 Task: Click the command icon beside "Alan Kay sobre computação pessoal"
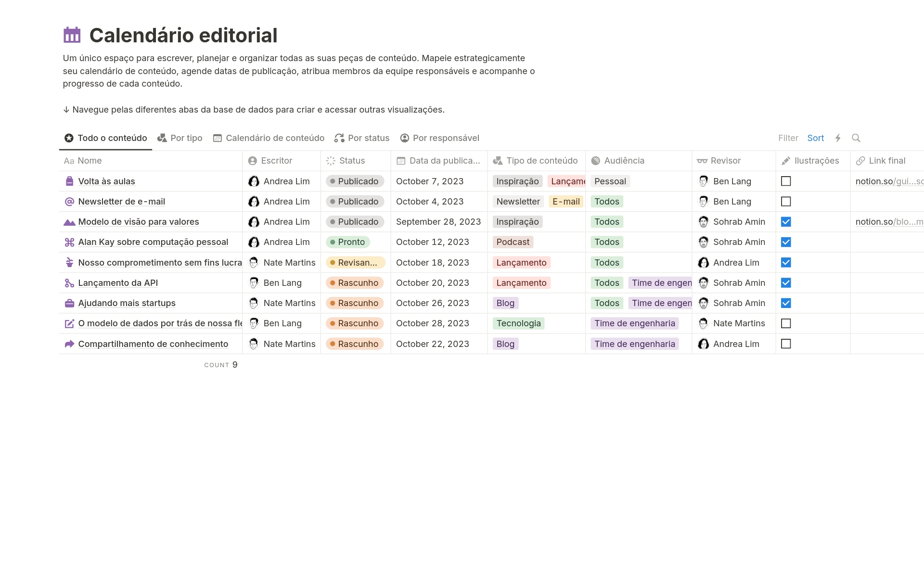tap(69, 242)
